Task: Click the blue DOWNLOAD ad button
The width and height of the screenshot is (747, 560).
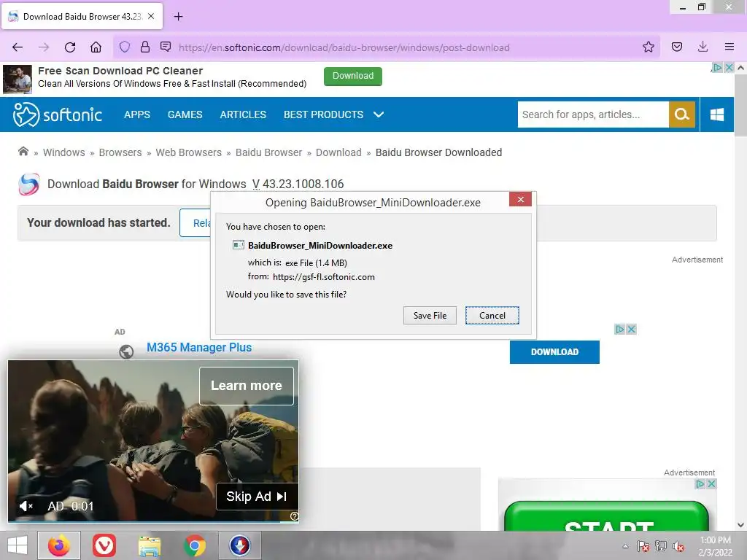Action: click(x=554, y=352)
